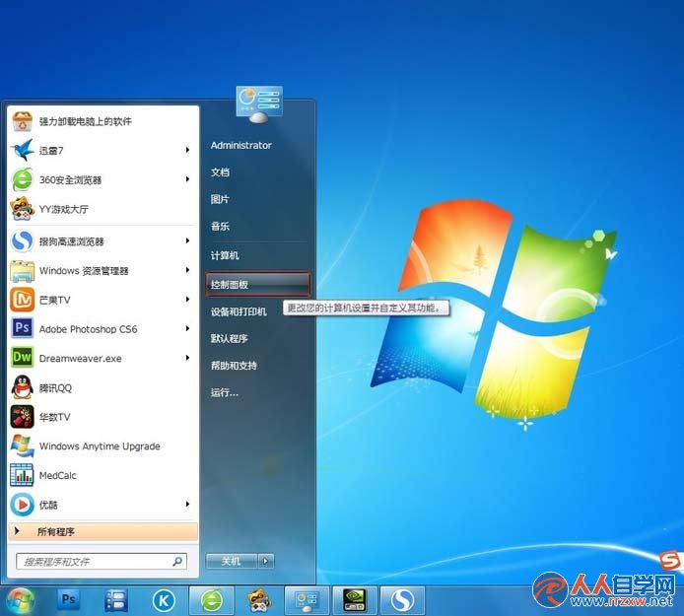Expand the Adobe Photoshop CS6 recent files arrow

click(187, 328)
